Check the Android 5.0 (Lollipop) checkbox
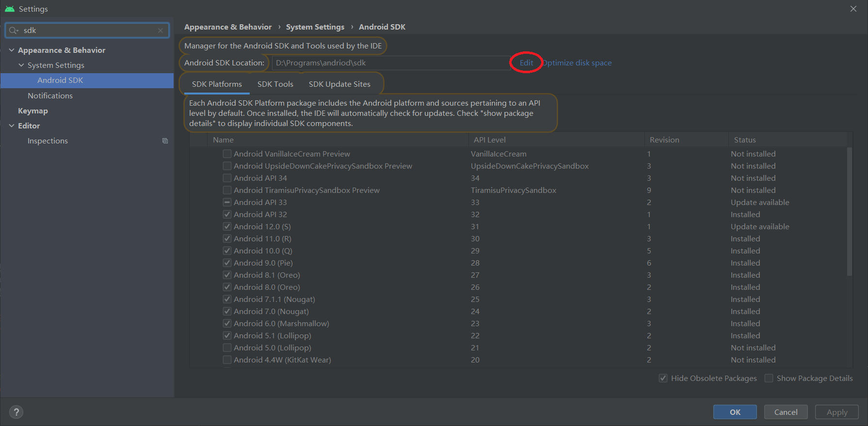 [227, 347]
